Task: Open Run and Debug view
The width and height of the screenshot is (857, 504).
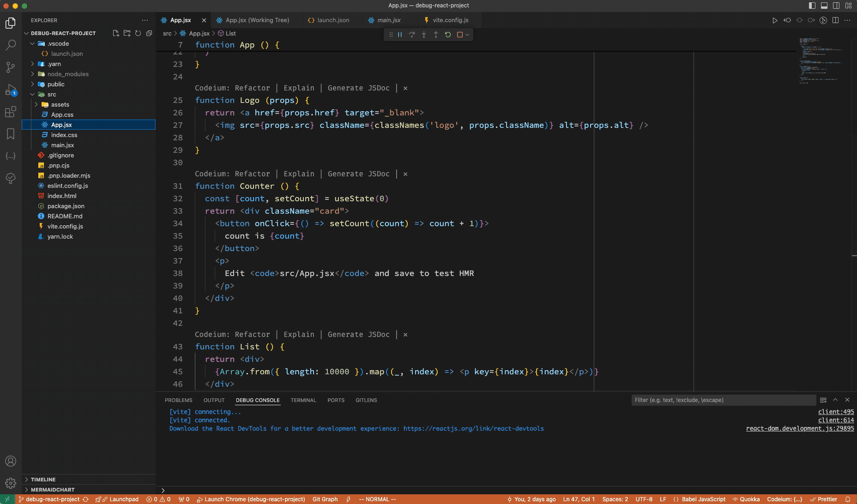Action: tap(10, 89)
